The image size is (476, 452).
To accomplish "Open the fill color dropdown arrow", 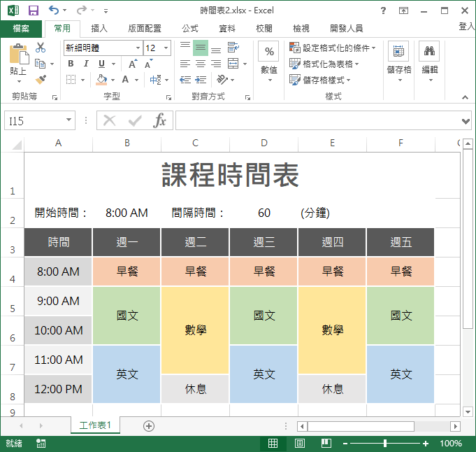I will (113, 80).
